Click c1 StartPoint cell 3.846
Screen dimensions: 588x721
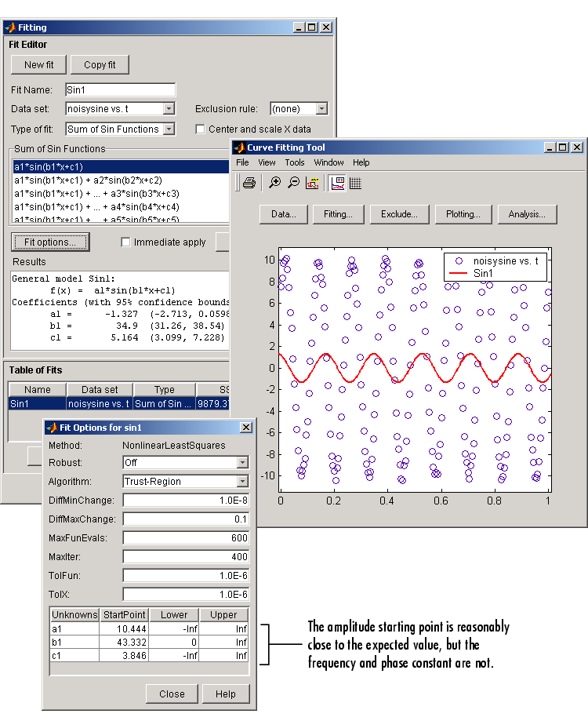point(124,655)
